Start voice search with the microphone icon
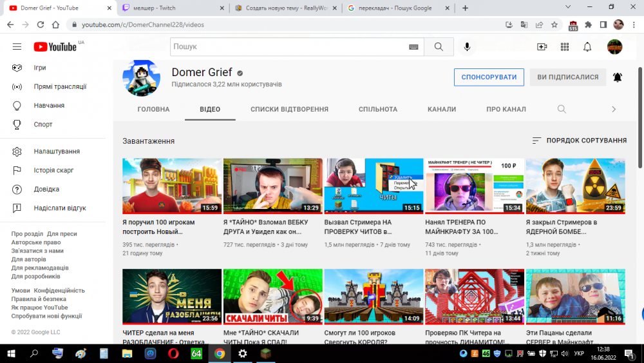Image resolution: width=644 pixels, height=363 pixels. (x=467, y=47)
